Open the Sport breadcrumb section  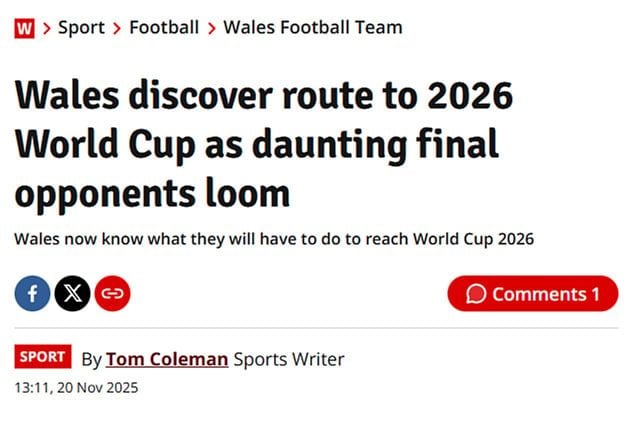tap(81, 27)
